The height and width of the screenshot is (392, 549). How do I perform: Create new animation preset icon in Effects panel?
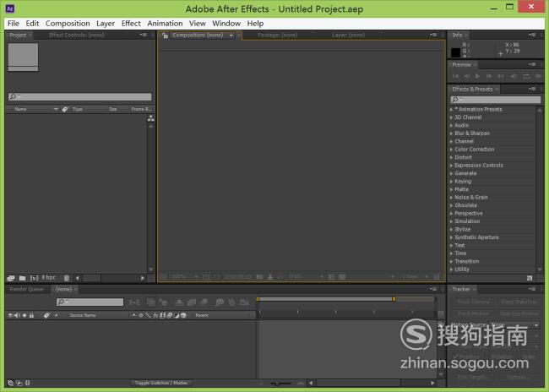(x=530, y=278)
